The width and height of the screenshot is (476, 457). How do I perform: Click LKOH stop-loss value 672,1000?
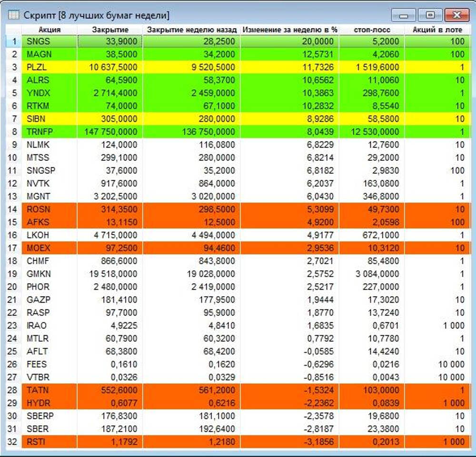(x=381, y=235)
